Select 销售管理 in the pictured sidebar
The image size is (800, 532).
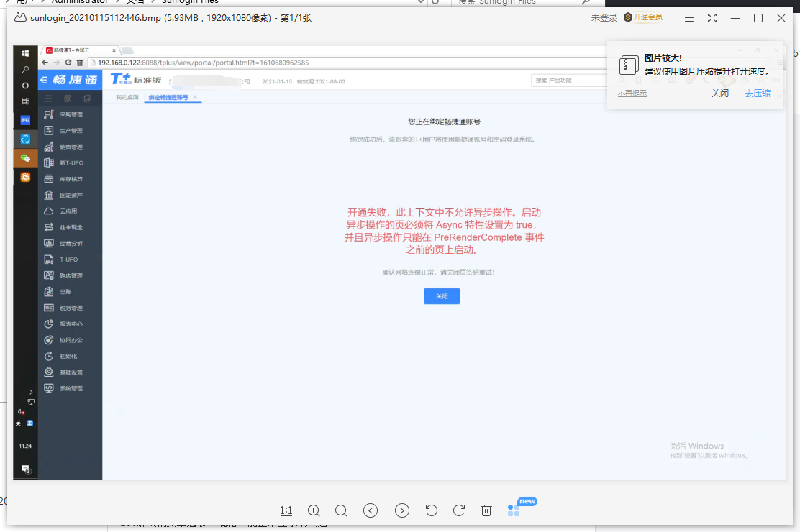71,147
